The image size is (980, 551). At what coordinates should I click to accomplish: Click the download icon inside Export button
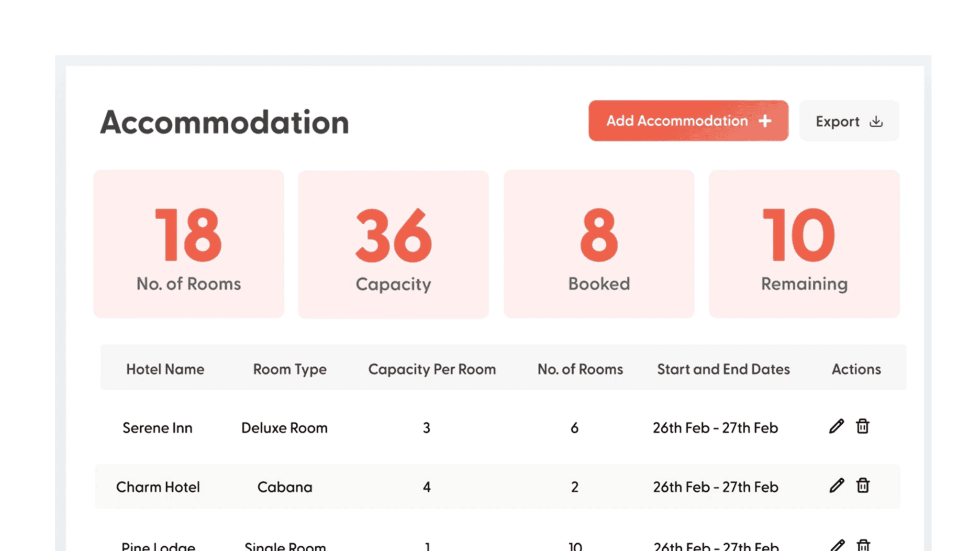tap(876, 121)
